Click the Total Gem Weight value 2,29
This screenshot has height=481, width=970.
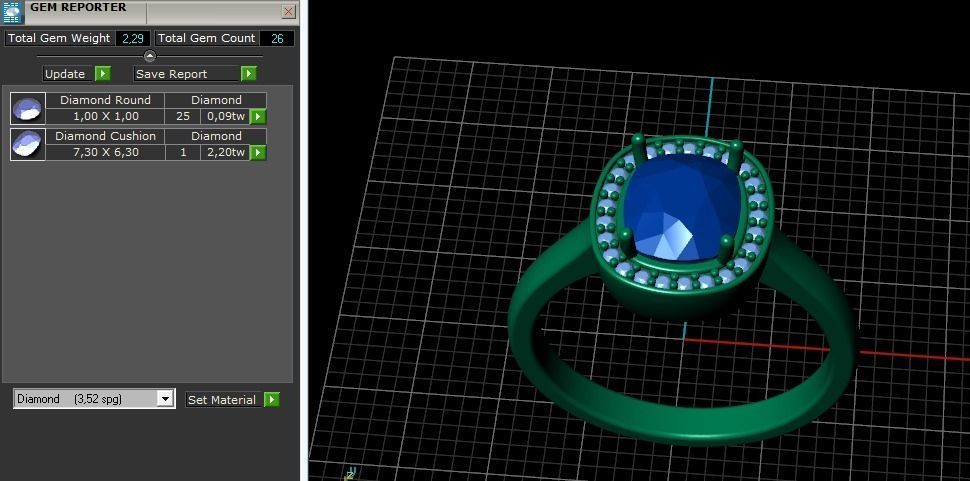point(133,38)
